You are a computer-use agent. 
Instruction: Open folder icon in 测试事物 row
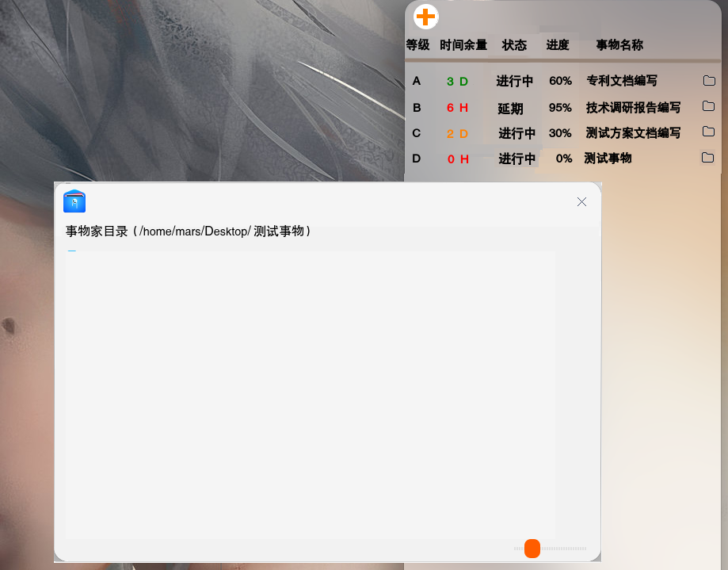708,158
